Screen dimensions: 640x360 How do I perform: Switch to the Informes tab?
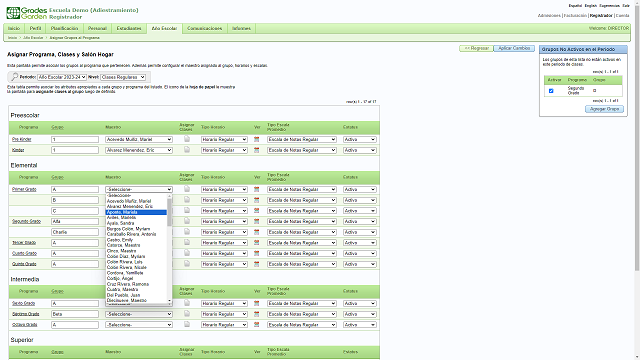click(241, 29)
